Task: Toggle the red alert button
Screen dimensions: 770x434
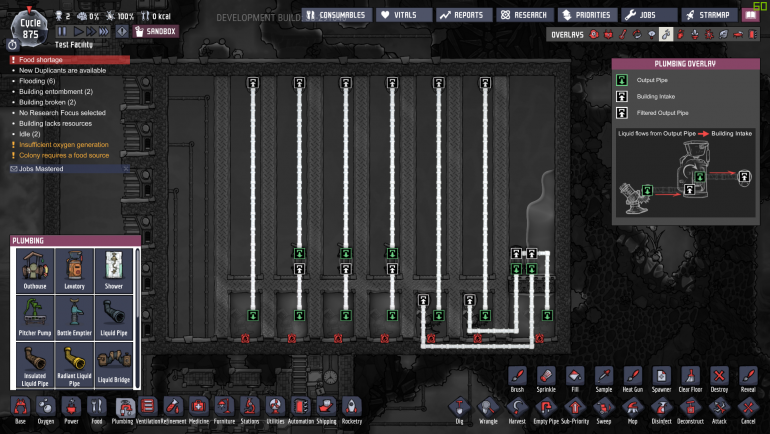Action: click(122, 31)
